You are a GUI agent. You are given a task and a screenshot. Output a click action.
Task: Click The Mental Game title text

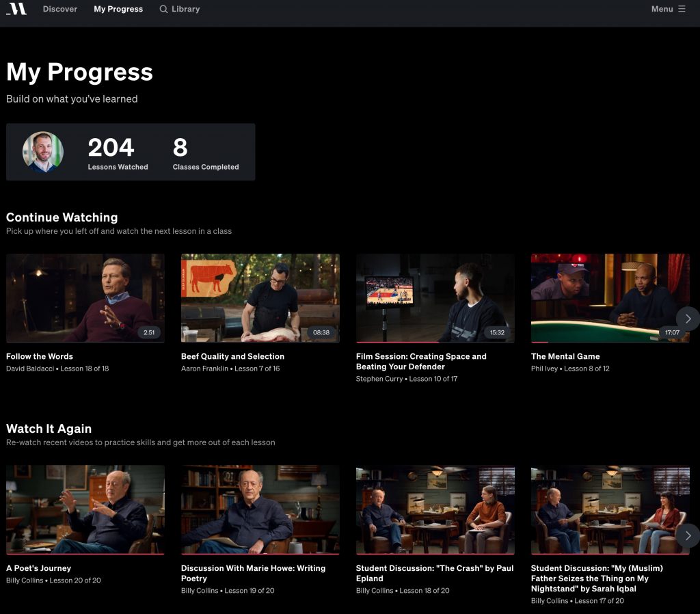pos(565,356)
